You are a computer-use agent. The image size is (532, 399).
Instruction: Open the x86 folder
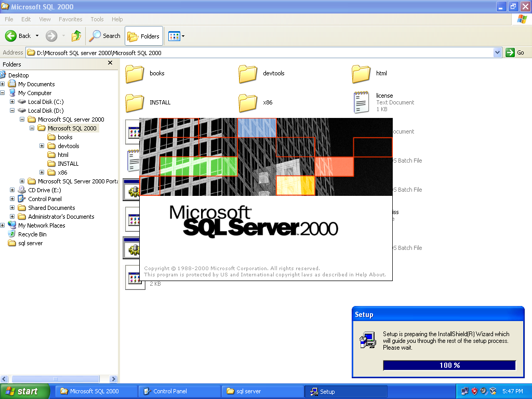click(247, 102)
